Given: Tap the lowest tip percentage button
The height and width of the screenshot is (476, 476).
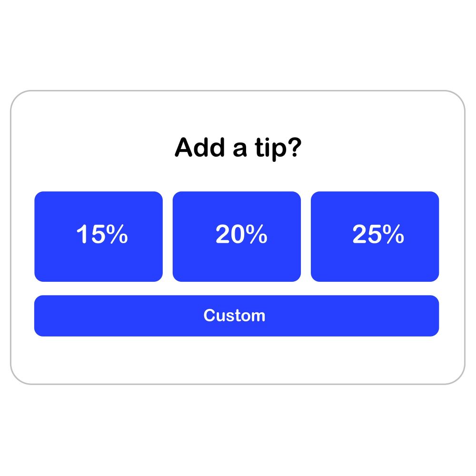Looking at the screenshot, I should 99,237.
